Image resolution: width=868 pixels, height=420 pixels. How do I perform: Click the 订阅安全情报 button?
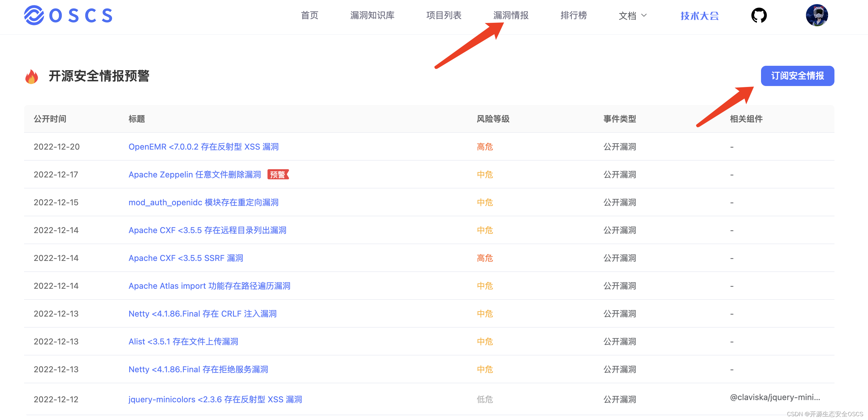pyautogui.click(x=797, y=76)
